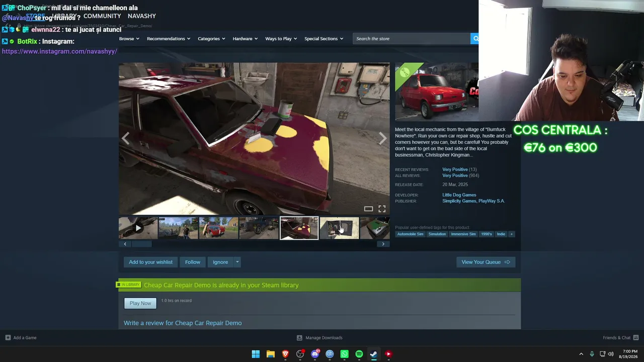This screenshot has height=362, width=644.
Task: Select the red car in field thumbnail
Action: [x=218, y=228]
